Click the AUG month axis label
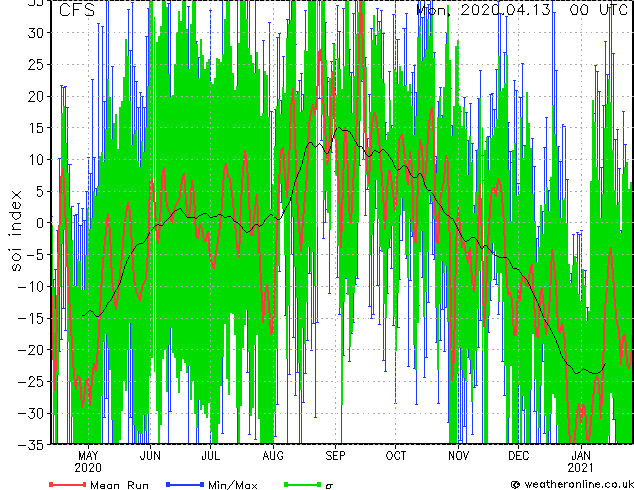Image resolution: width=634 pixels, height=490 pixels. click(273, 456)
